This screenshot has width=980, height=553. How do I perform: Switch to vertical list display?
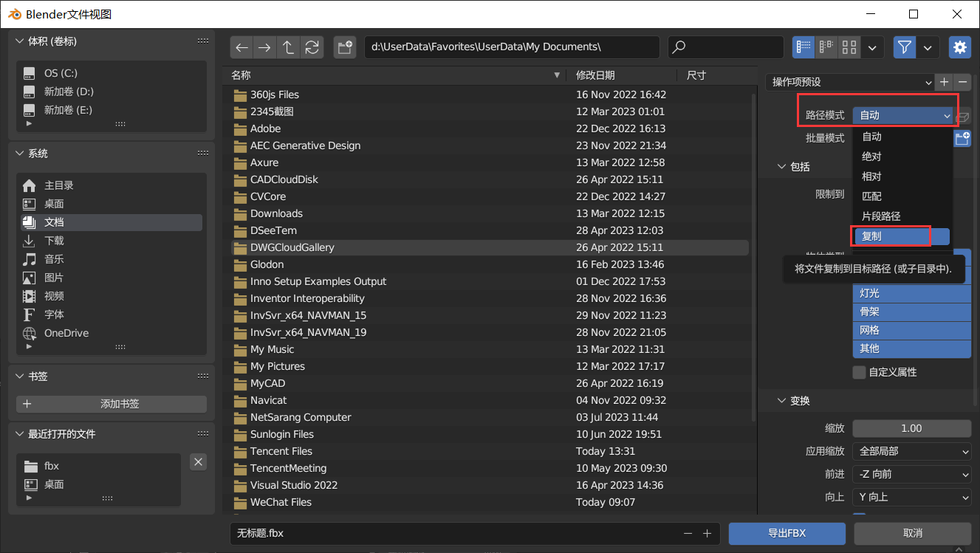803,47
